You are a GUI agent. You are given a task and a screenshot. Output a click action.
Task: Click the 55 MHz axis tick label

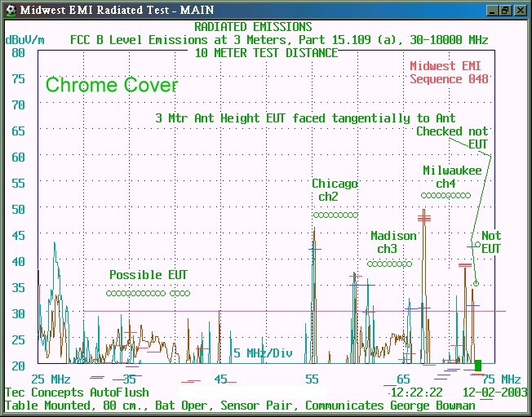coord(312,379)
